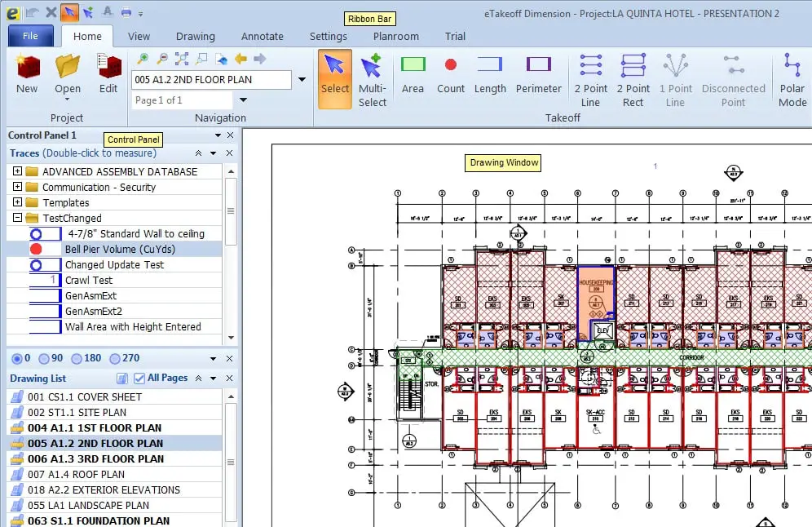Screen dimensions: 812x527
Task: Switch to the Annotate ribbon tab
Action: pyautogui.click(x=262, y=36)
